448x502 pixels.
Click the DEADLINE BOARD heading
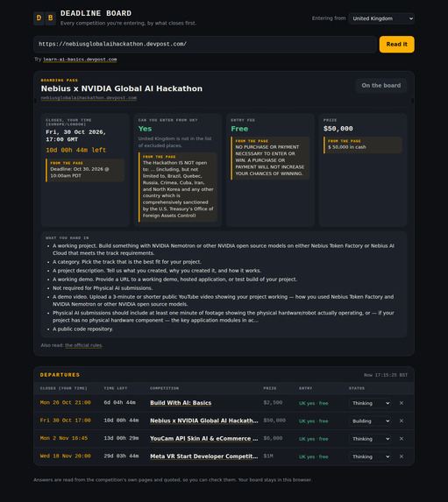click(x=96, y=13)
